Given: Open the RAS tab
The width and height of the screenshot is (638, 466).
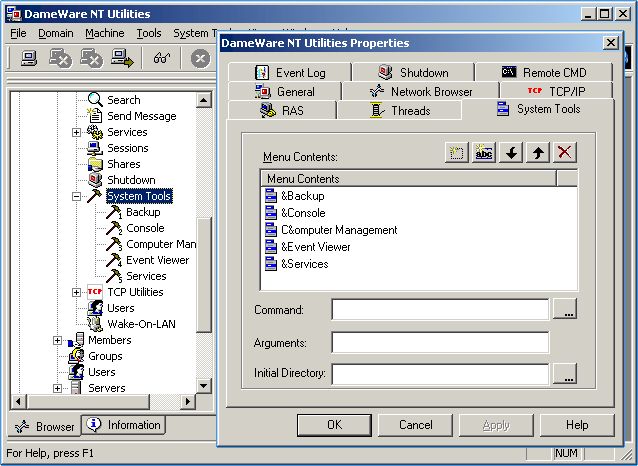Looking at the screenshot, I should tap(282, 110).
